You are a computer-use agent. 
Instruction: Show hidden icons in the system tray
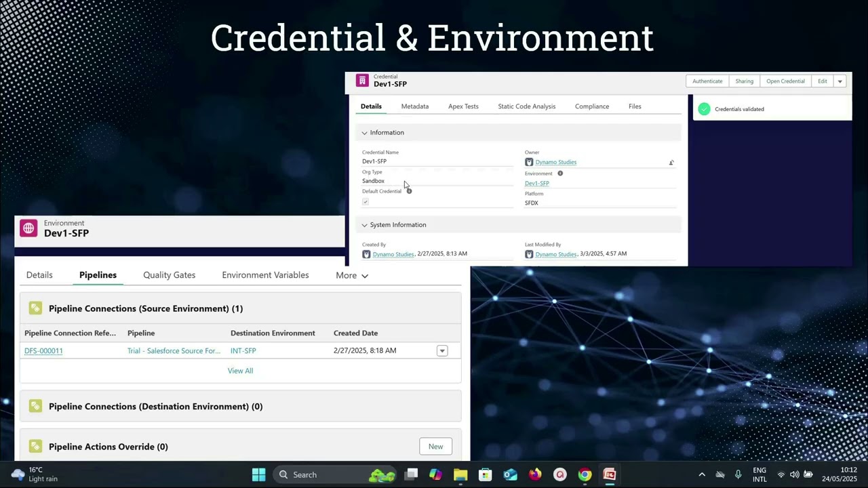click(702, 474)
